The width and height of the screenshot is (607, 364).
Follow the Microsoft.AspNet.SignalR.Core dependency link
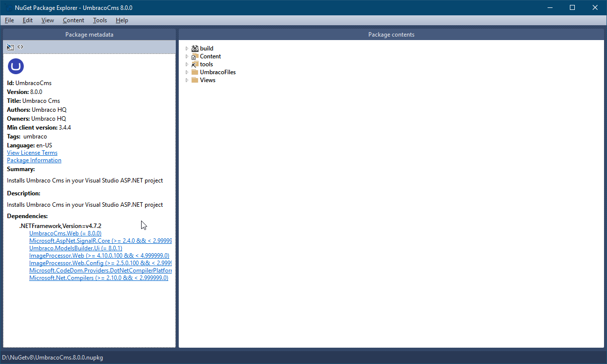[101, 241]
